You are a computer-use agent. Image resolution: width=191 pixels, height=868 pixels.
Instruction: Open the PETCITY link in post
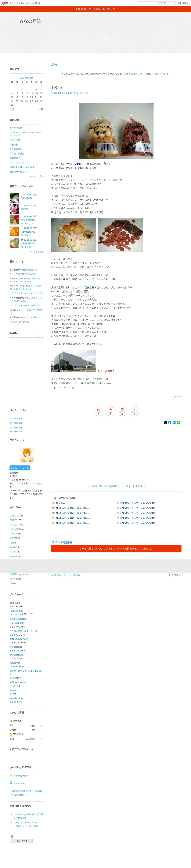(x=56, y=291)
